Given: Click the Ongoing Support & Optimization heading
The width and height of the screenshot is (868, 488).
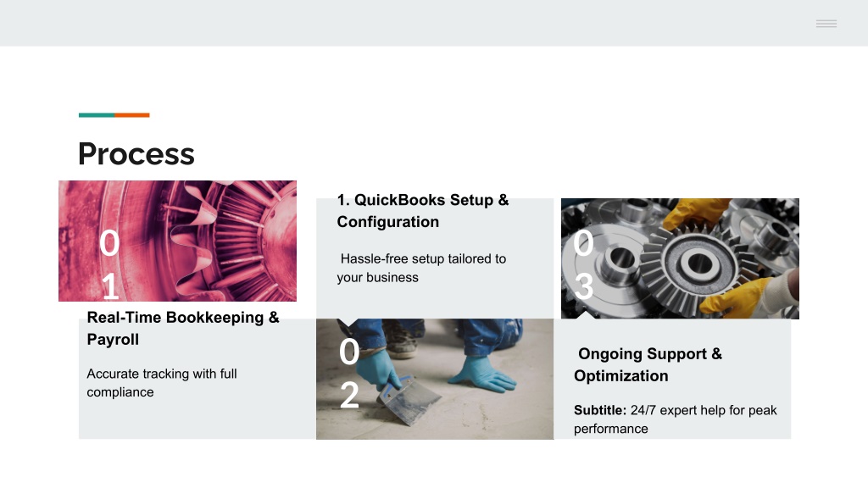Looking at the screenshot, I should pos(648,364).
